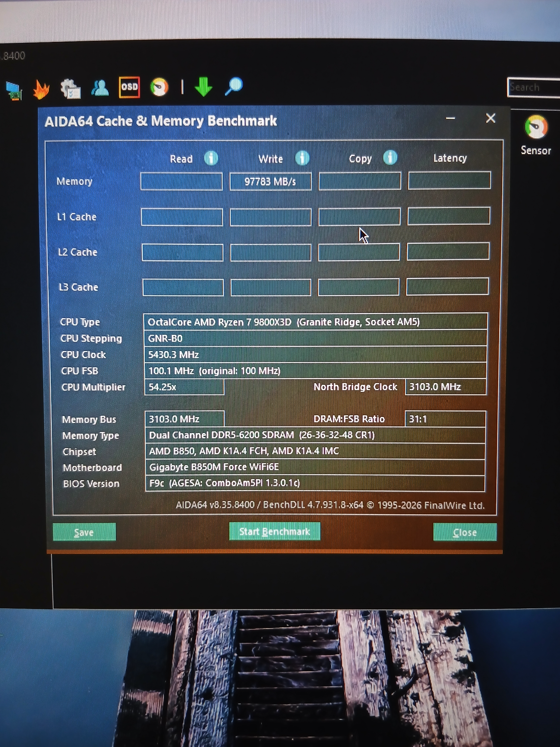
Task: Click the CPU Clock value 5430.3 MHz
Action: click(315, 354)
